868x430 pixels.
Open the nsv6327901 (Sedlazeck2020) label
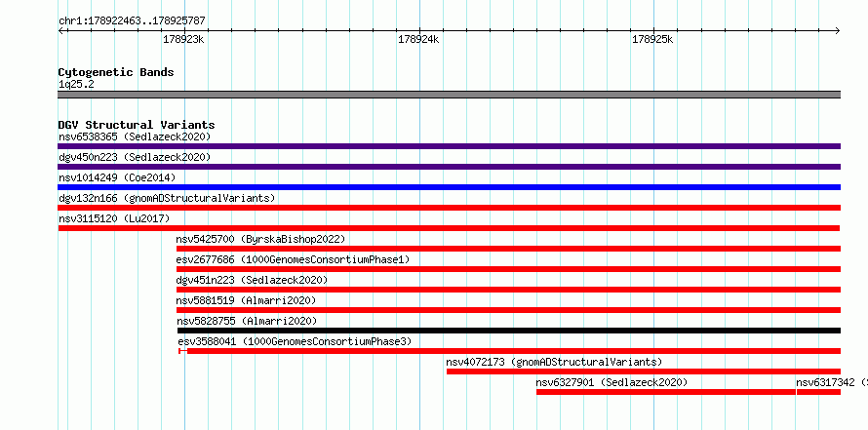(x=612, y=382)
